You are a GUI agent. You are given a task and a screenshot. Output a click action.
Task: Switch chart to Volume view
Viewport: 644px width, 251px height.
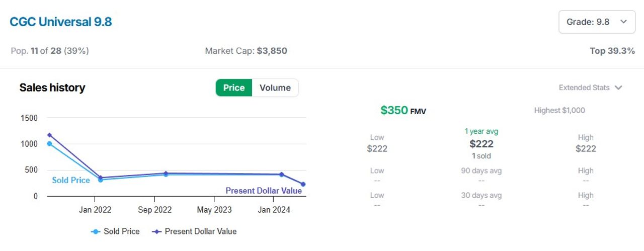275,88
